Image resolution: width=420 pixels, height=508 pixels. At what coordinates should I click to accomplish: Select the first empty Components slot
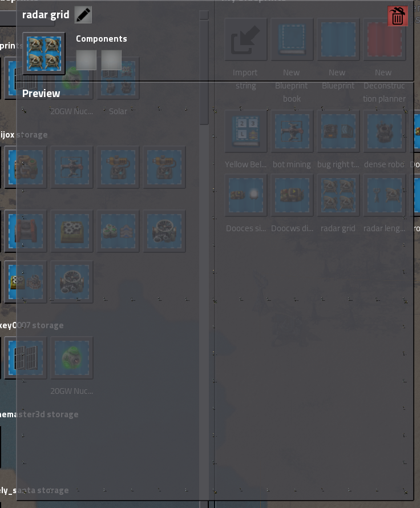point(86,60)
